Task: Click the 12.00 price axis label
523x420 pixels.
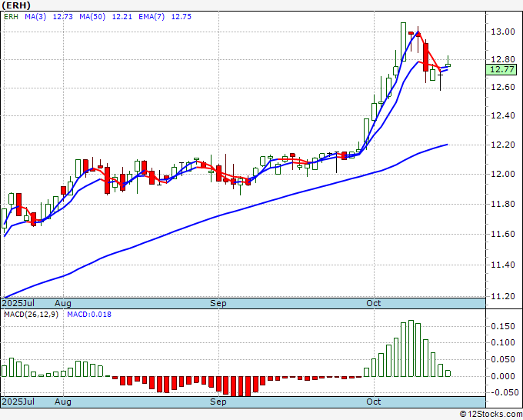Action: pyautogui.click(x=503, y=174)
